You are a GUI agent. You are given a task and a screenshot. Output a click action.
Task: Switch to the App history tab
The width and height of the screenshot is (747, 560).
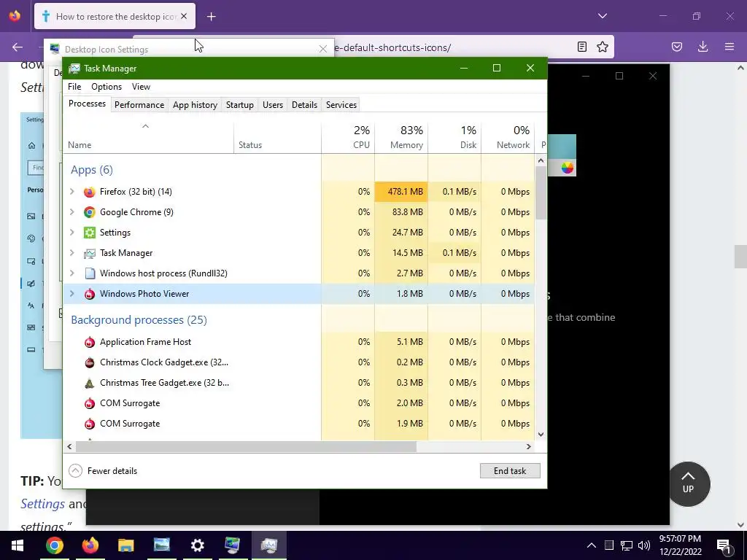(195, 105)
